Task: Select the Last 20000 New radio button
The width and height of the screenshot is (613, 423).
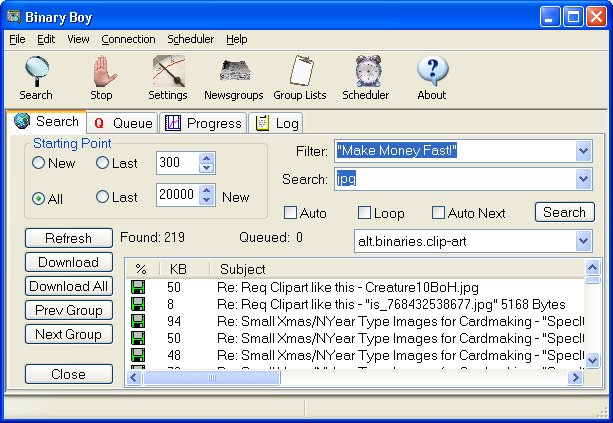Action: 102,197
